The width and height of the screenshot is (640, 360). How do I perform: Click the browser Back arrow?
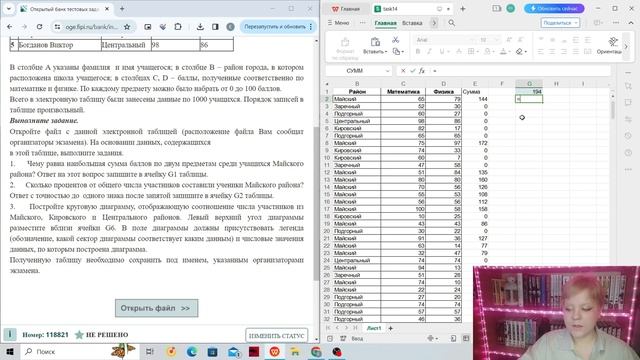(x=9, y=27)
